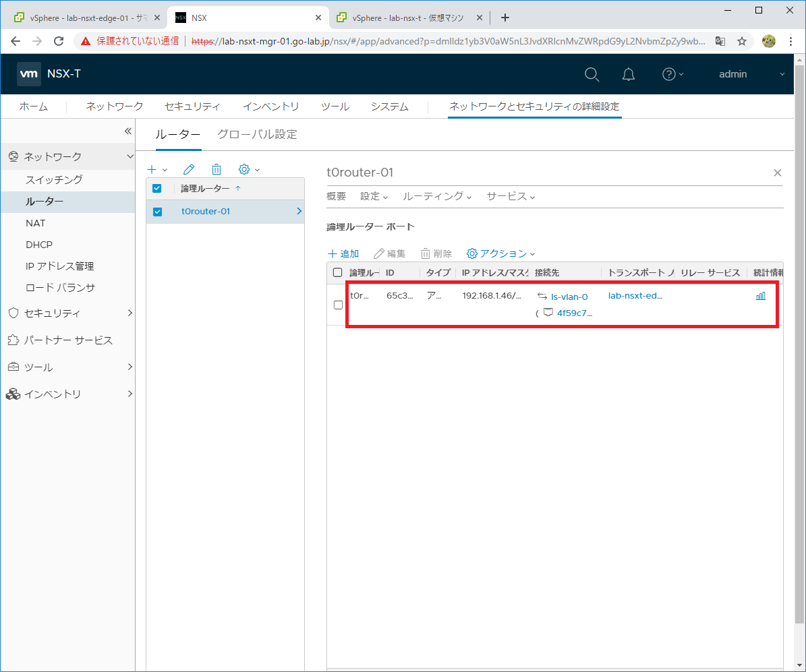The width and height of the screenshot is (806, 672).
Task: Reload the page in the browser
Action: [59, 41]
